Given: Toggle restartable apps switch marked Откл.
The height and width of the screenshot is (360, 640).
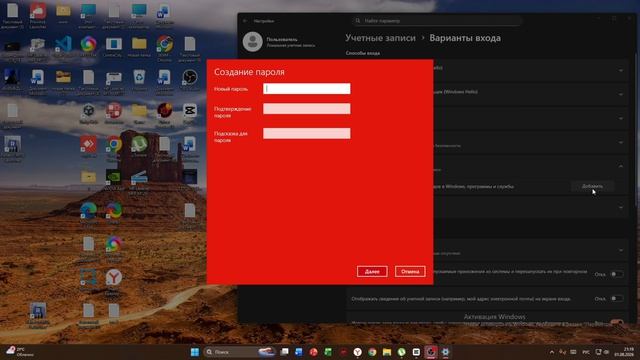Looking at the screenshot, I should (x=616, y=274).
